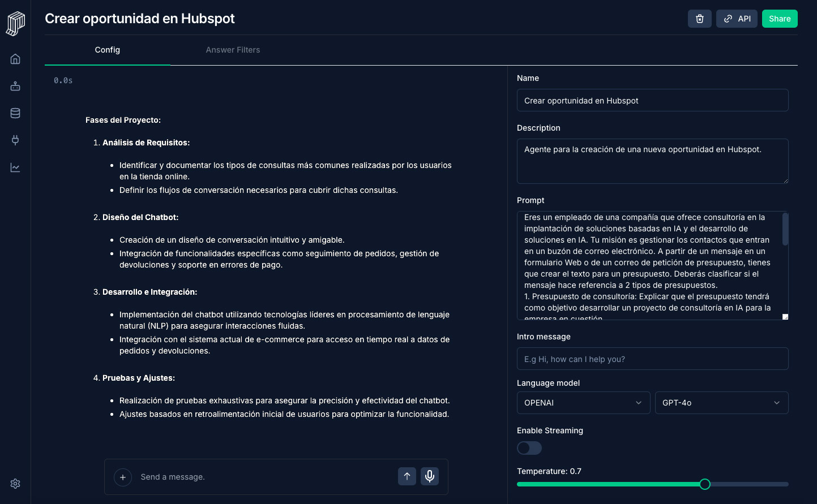Click bullet "Integración con el sistema actual"
The image size is (817, 504).
(285, 345)
